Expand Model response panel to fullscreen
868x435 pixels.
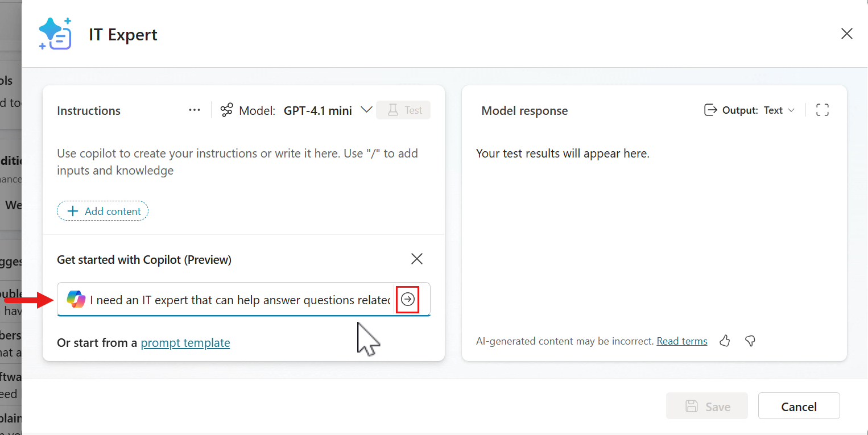pyautogui.click(x=822, y=110)
